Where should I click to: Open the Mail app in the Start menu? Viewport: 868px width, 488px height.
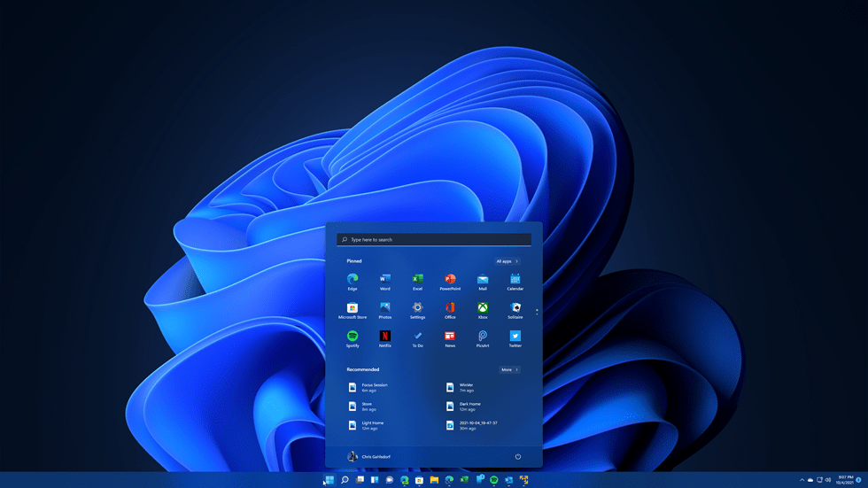click(483, 282)
